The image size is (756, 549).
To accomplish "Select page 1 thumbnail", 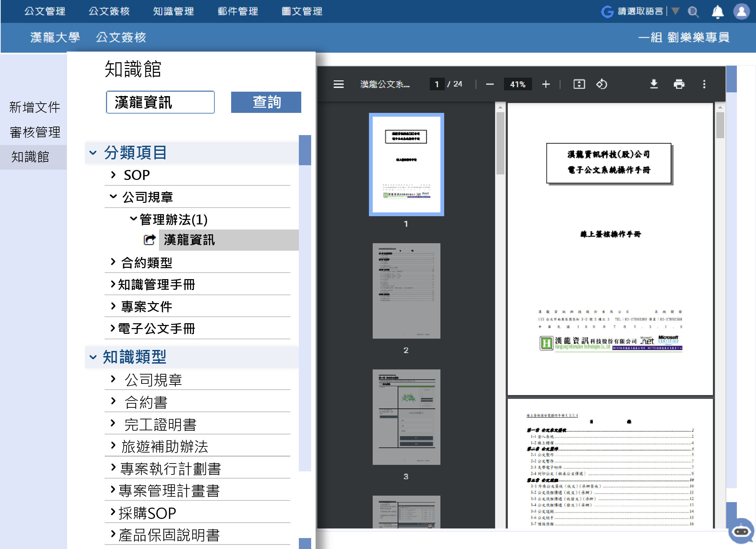I will click(x=406, y=165).
